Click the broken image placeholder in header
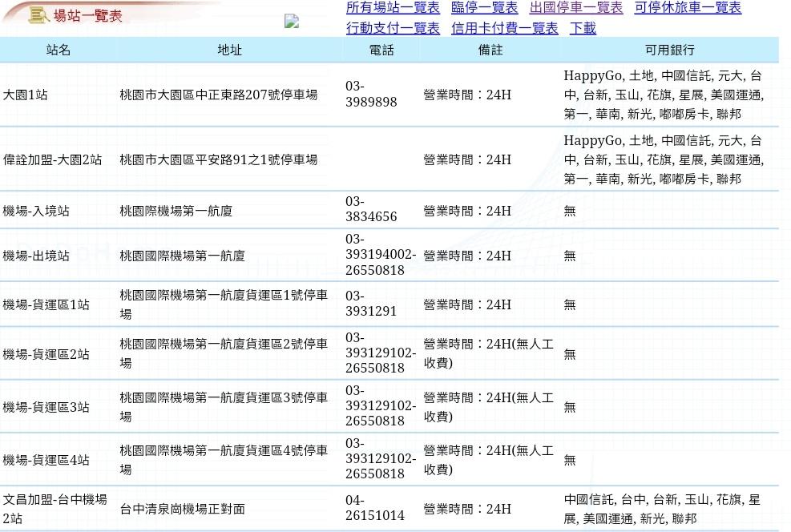The height and width of the screenshot is (532, 791). tap(292, 22)
